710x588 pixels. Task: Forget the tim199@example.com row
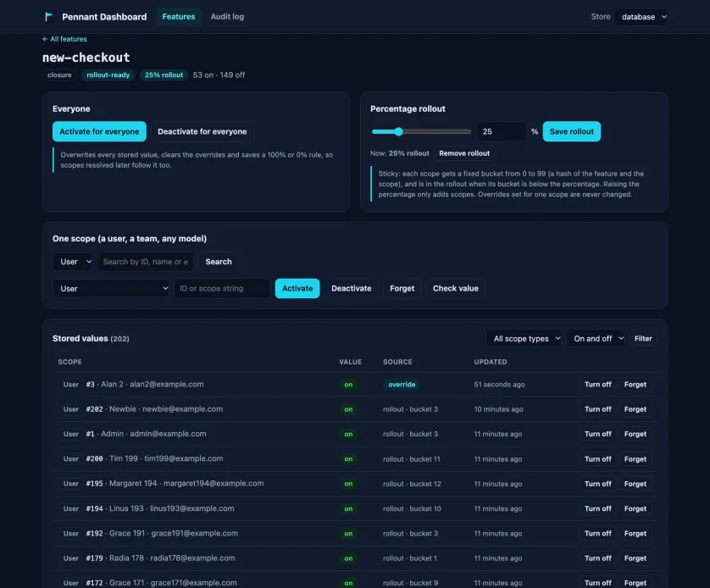point(635,459)
